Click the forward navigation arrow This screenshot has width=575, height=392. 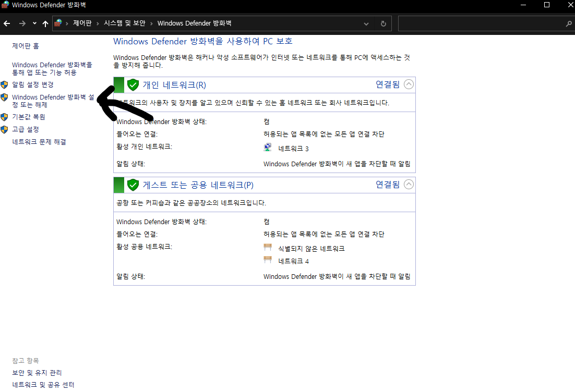[x=22, y=23]
